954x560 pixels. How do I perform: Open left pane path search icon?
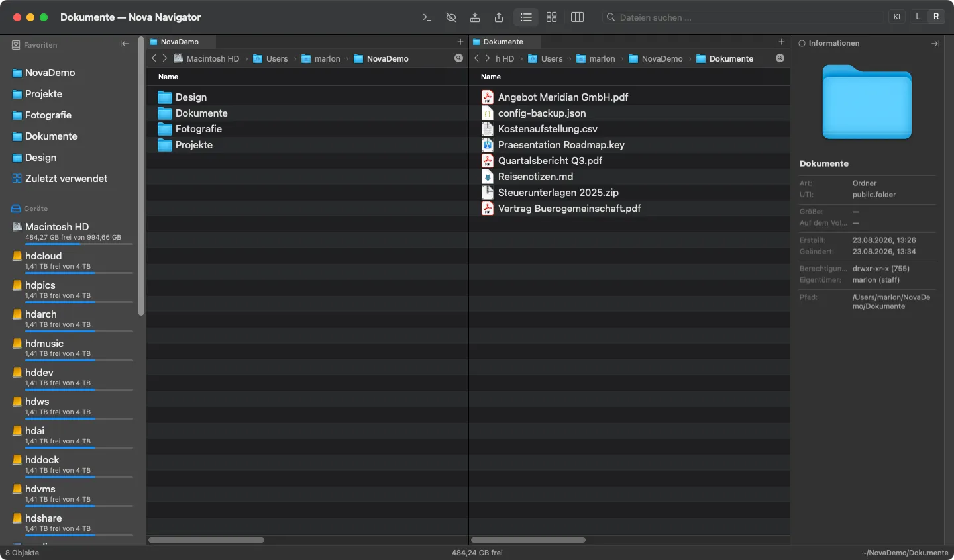458,58
